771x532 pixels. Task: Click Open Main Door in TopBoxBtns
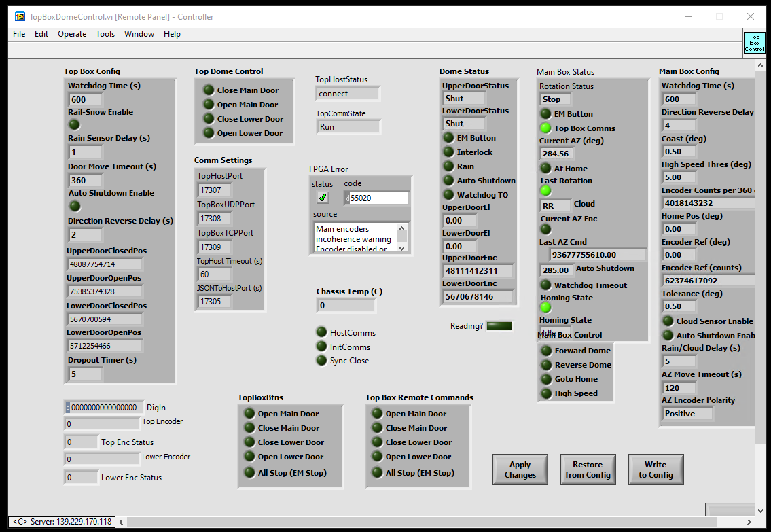249,414
